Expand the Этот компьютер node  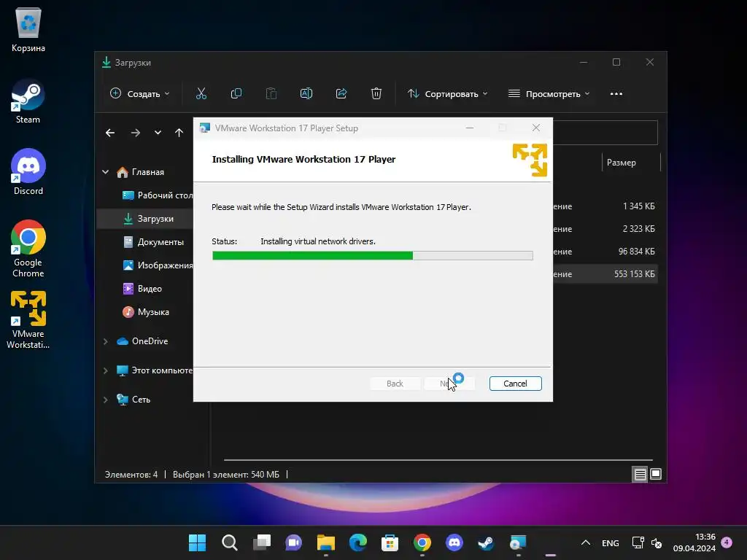point(105,370)
